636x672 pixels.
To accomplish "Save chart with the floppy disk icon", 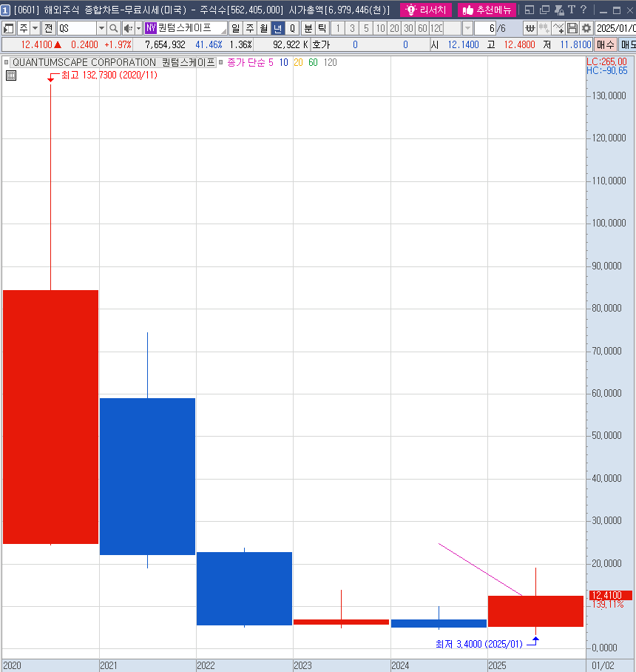I will [x=572, y=28].
